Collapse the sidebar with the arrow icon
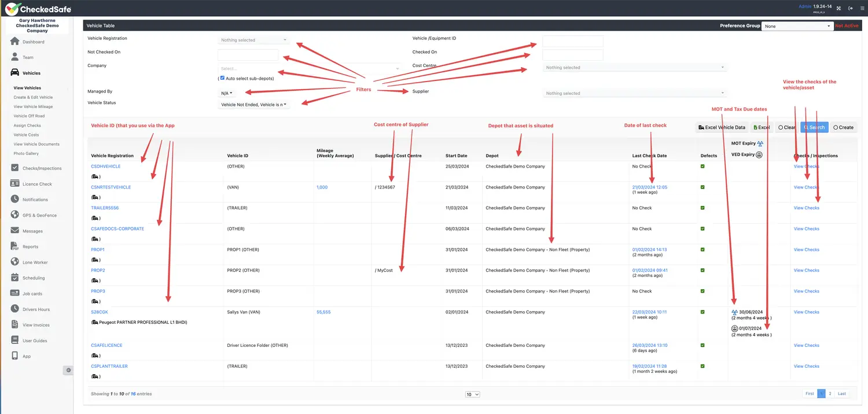 (68, 370)
